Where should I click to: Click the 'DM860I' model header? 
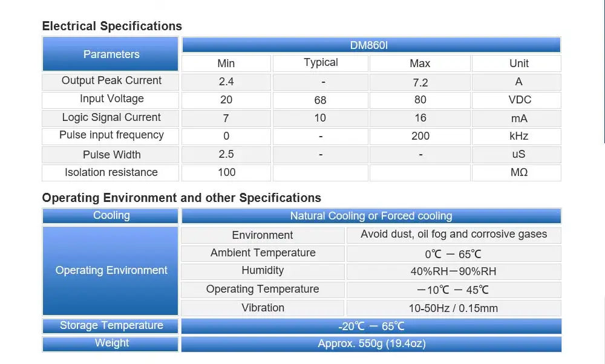(371, 45)
